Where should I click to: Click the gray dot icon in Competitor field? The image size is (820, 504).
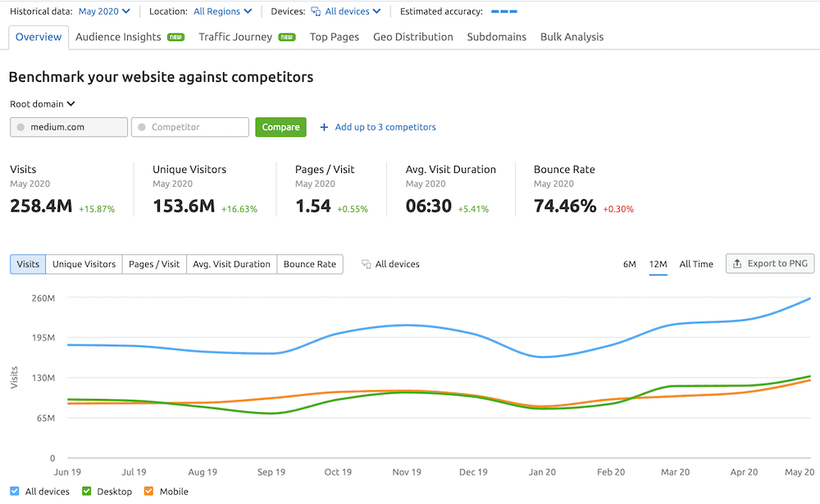click(x=143, y=127)
